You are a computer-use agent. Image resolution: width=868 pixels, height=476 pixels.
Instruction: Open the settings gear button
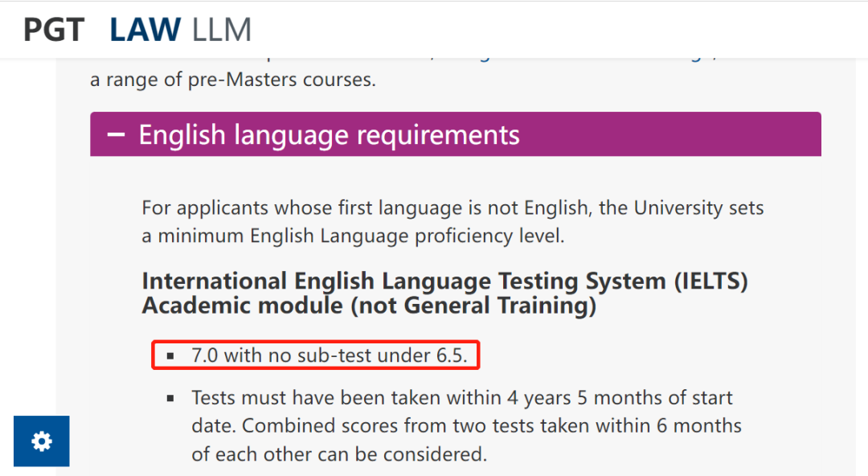(x=42, y=441)
